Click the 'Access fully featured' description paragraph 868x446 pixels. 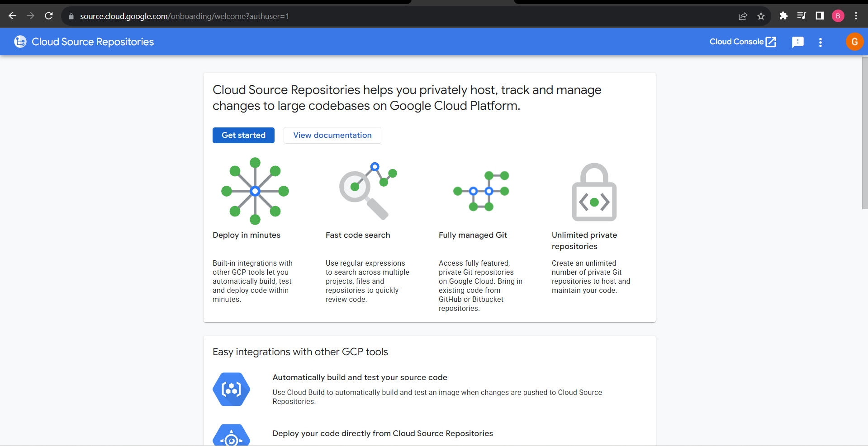pos(480,286)
